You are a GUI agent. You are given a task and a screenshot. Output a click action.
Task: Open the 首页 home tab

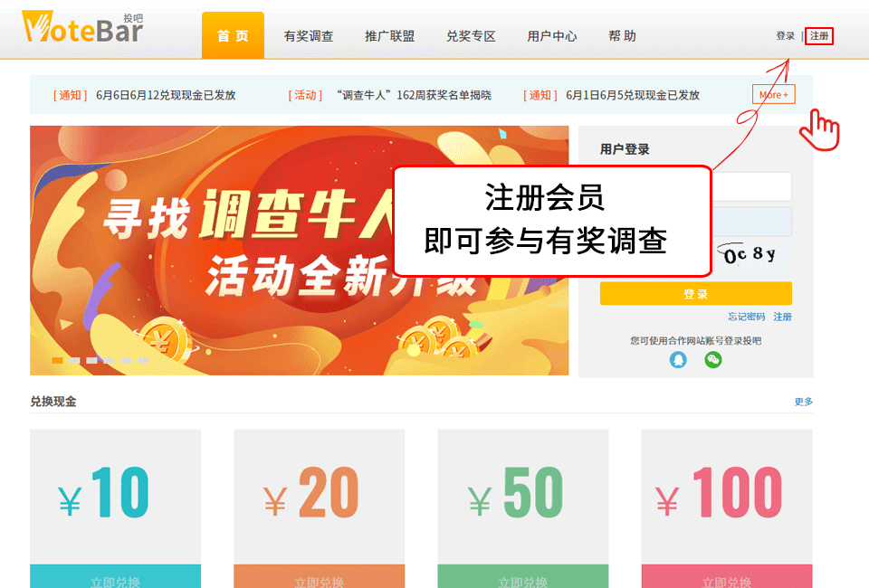[x=233, y=35]
